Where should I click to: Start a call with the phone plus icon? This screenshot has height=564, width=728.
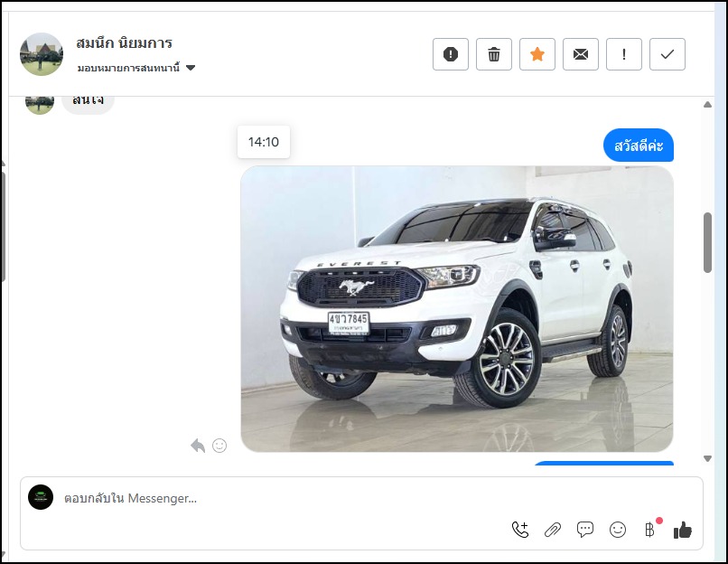[520, 530]
